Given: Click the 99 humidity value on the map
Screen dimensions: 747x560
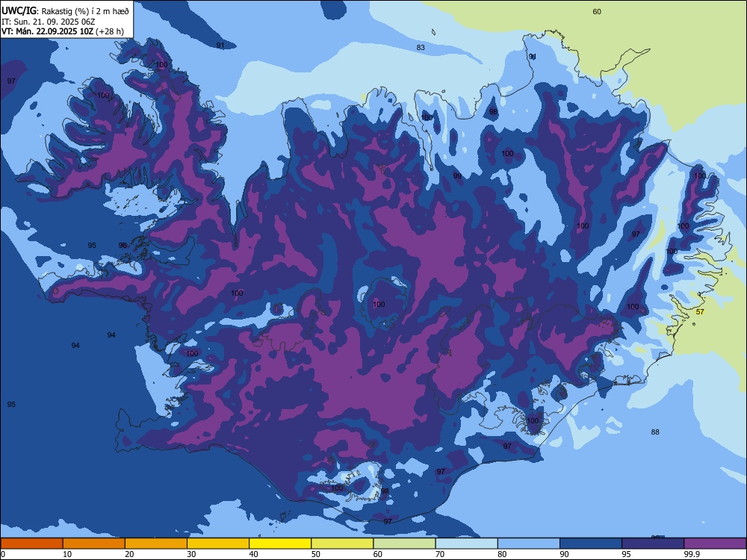Looking at the screenshot, I should tap(457, 175).
